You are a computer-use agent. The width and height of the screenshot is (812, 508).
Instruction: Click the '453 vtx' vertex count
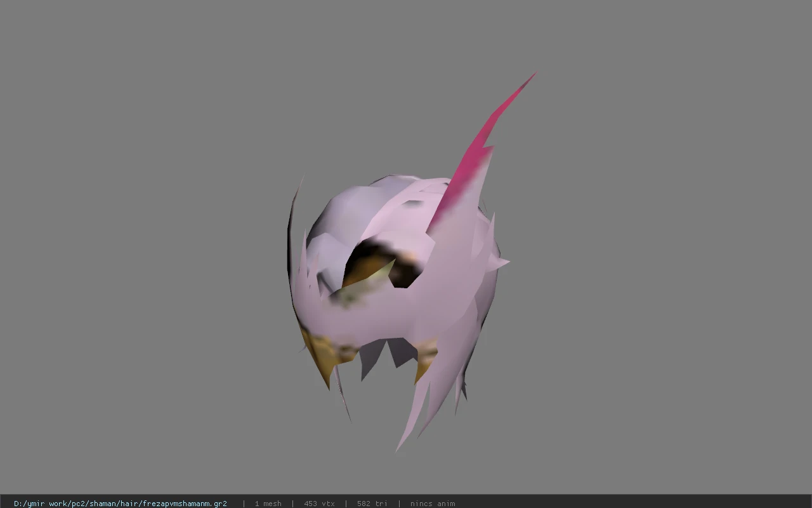[319, 504]
